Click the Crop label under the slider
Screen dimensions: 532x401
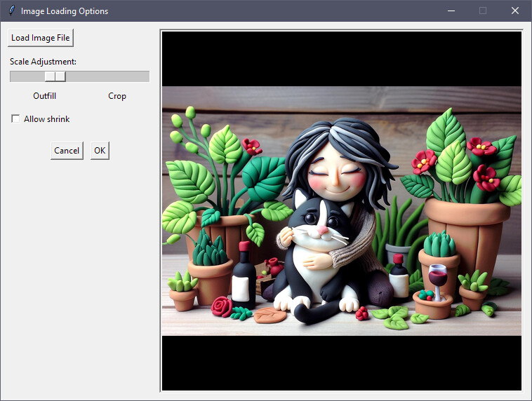[117, 96]
